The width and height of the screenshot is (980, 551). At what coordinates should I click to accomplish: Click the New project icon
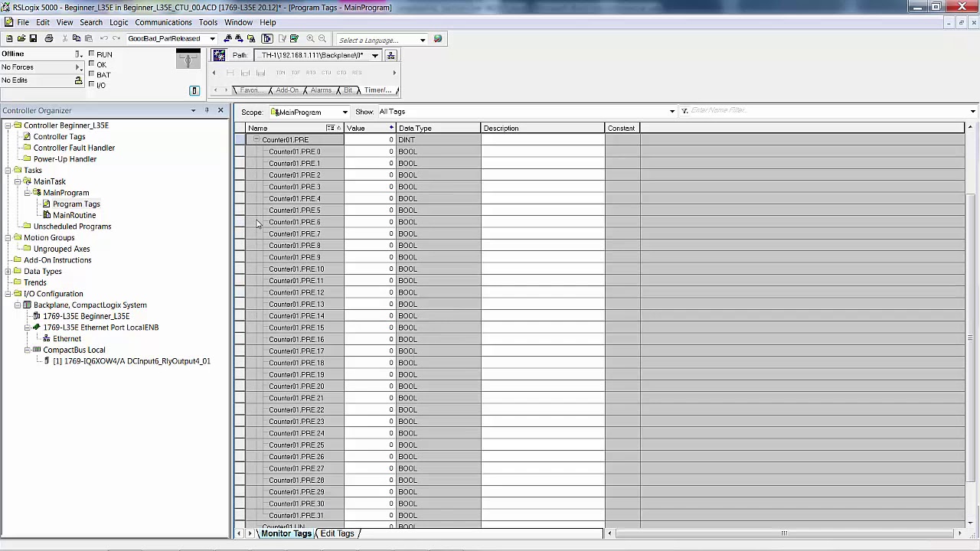(8, 39)
